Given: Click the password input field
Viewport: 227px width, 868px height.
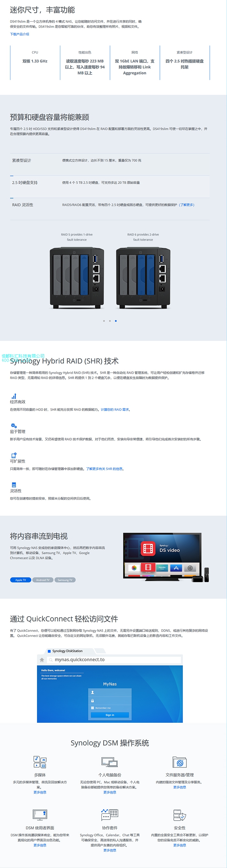Looking at the screenshot, I should tap(110, 700).
